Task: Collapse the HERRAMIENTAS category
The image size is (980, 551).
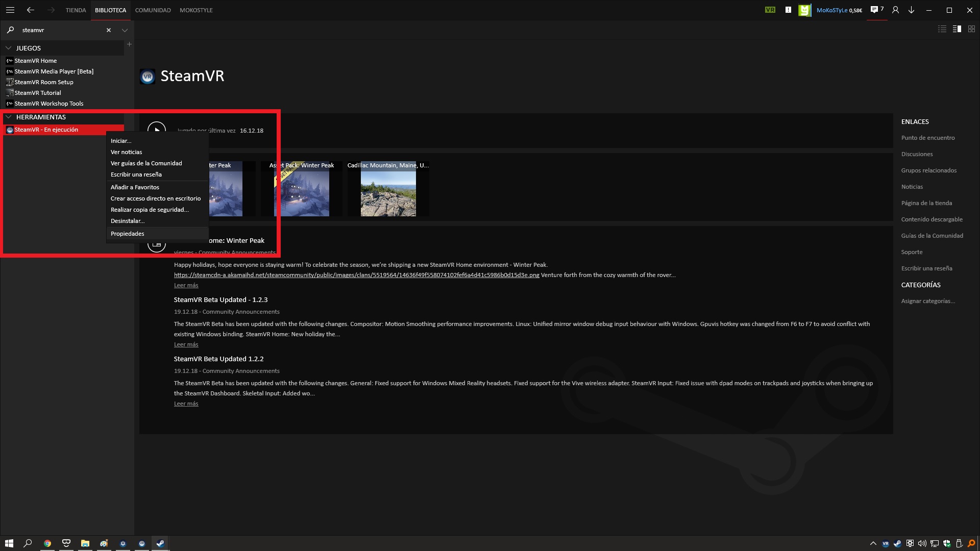Action: [9, 117]
